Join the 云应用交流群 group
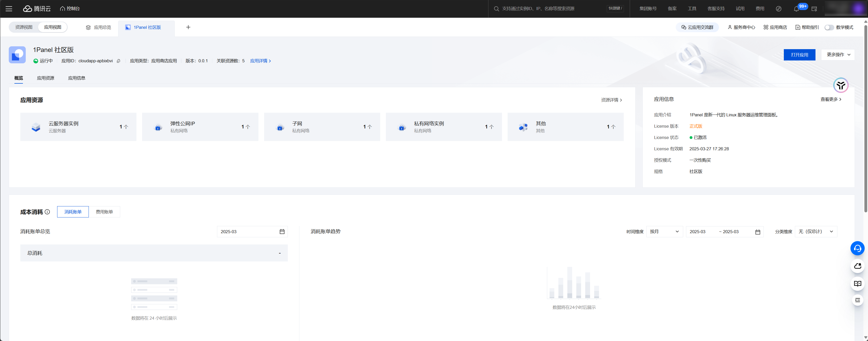The height and width of the screenshot is (341, 868). [x=697, y=28]
